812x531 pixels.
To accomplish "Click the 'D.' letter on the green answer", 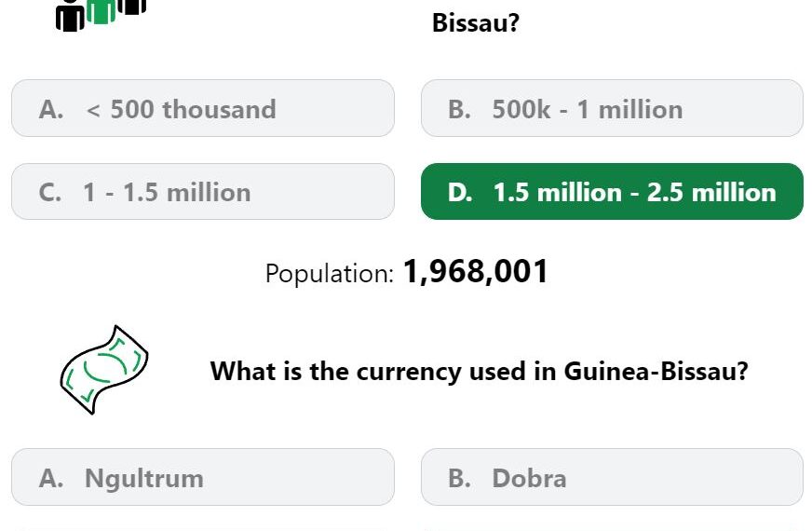I will pos(460,192).
